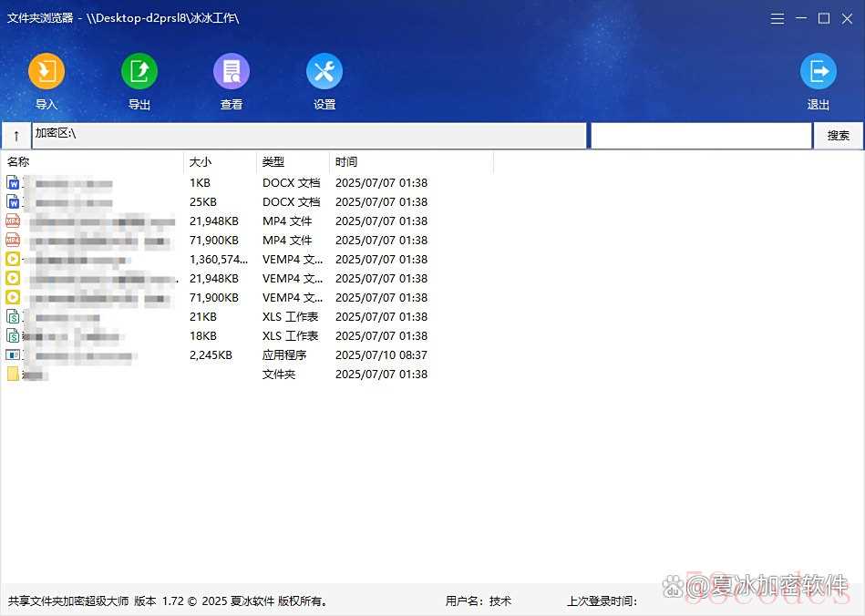Viewport: 865px width, 616px height.
Task: Click the 搜索 search button
Action: (838, 136)
